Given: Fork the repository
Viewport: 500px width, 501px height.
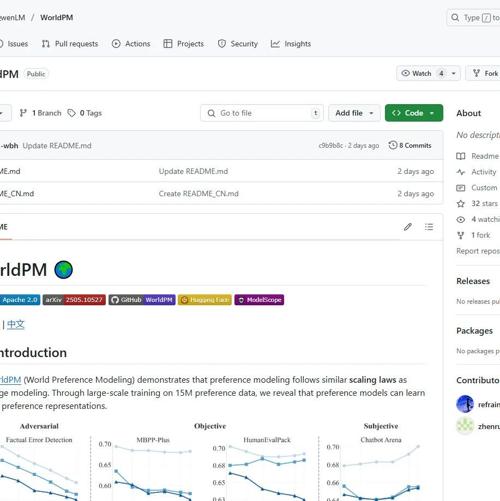Looking at the screenshot, I should (486, 73).
